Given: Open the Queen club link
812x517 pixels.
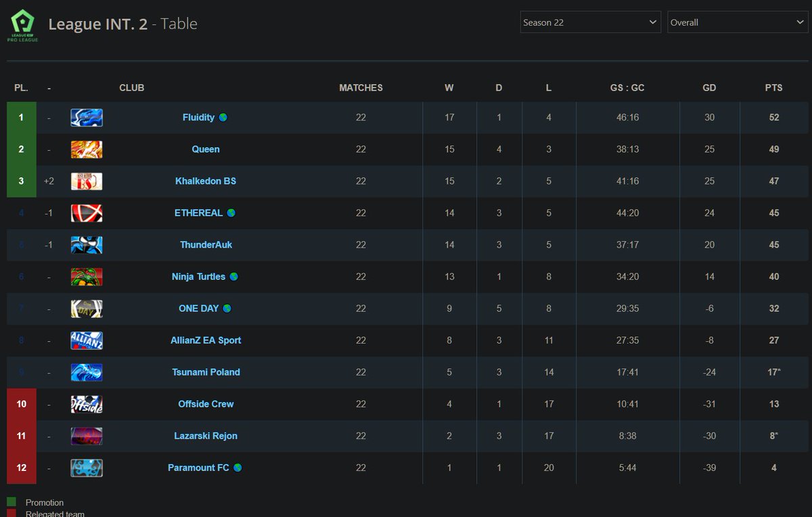Looking at the screenshot, I should point(206,150).
